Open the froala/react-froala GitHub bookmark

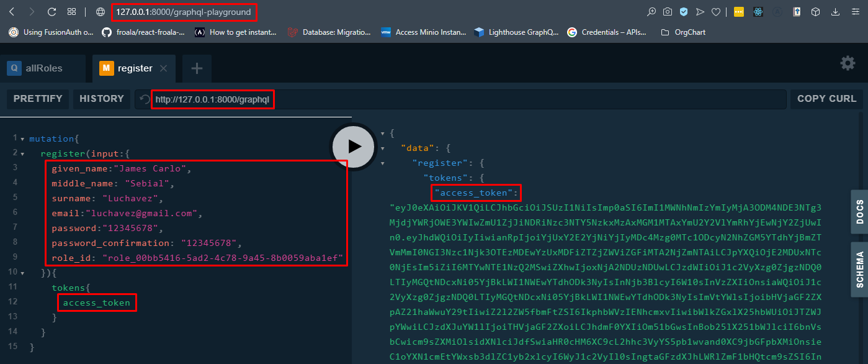click(x=145, y=32)
